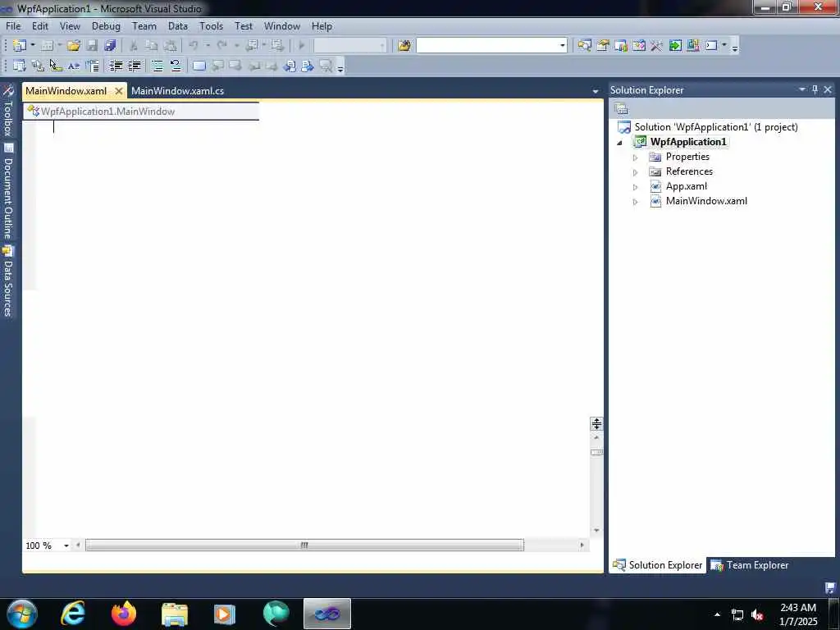Click the Display Word Completion icon
Screen dimensions: 840x630
point(74,66)
